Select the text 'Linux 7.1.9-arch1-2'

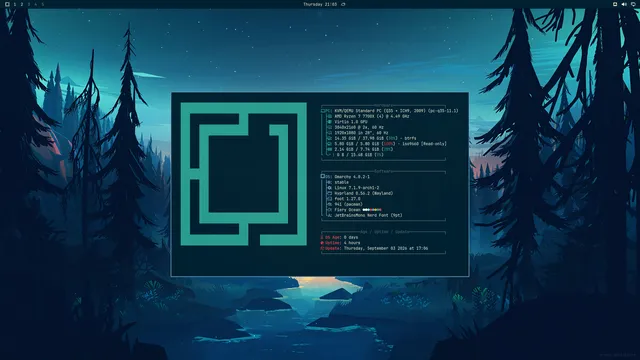pos(357,188)
